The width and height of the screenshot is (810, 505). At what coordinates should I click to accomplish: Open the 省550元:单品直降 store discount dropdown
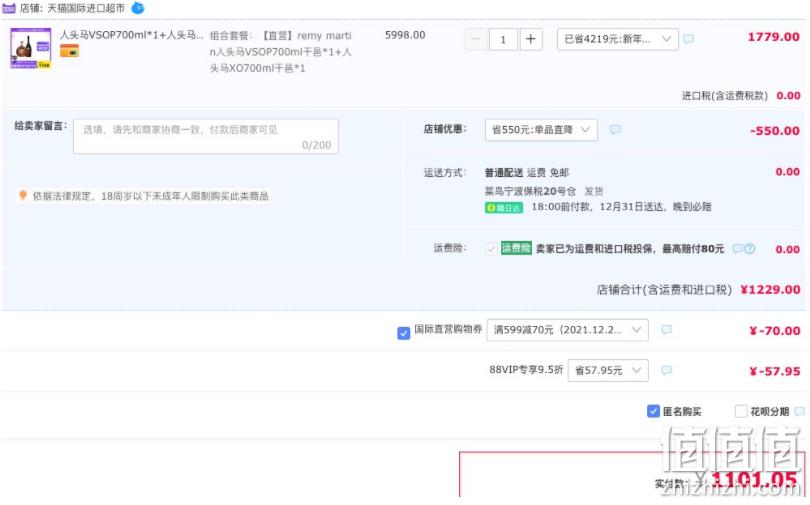tap(541, 130)
